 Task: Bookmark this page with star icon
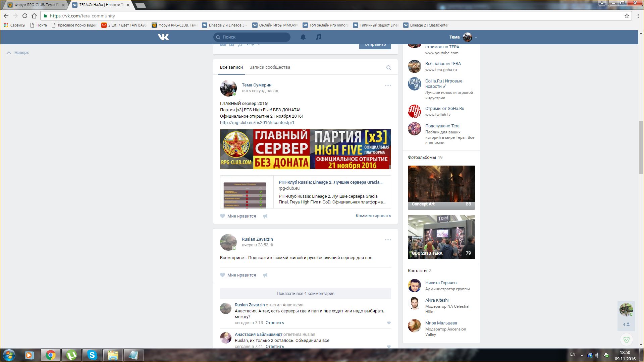click(627, 16)
